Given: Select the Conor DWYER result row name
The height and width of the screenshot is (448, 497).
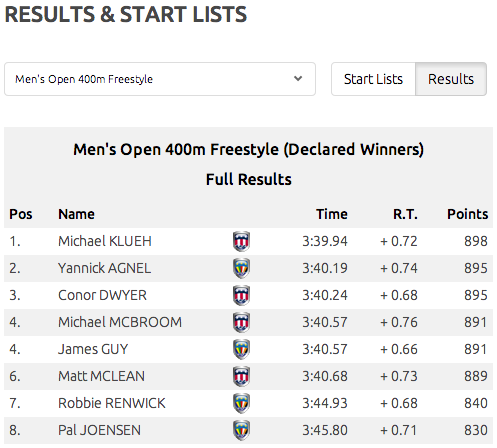Looking at the screenshot, I should tap(102, 295).
